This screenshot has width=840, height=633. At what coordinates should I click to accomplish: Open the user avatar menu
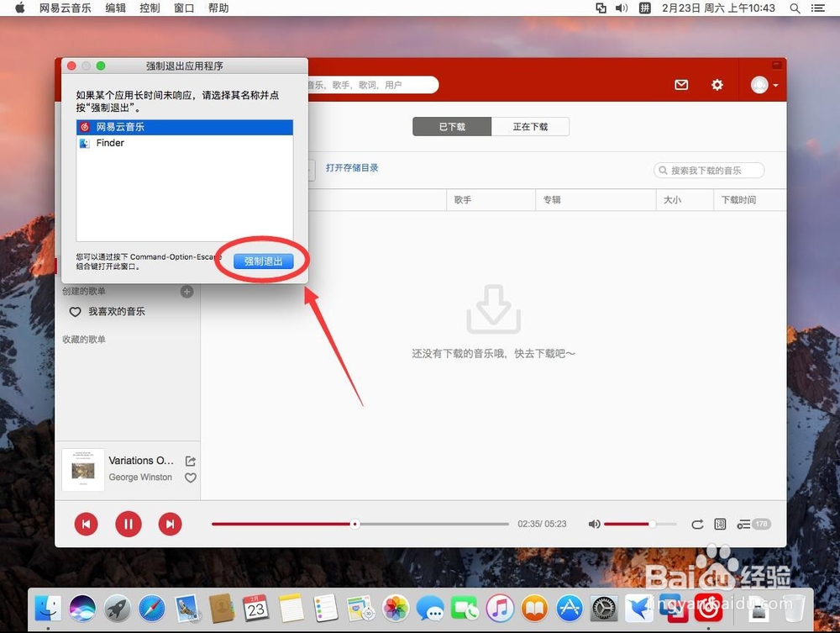pyautogui.click(x=764, y=85)
